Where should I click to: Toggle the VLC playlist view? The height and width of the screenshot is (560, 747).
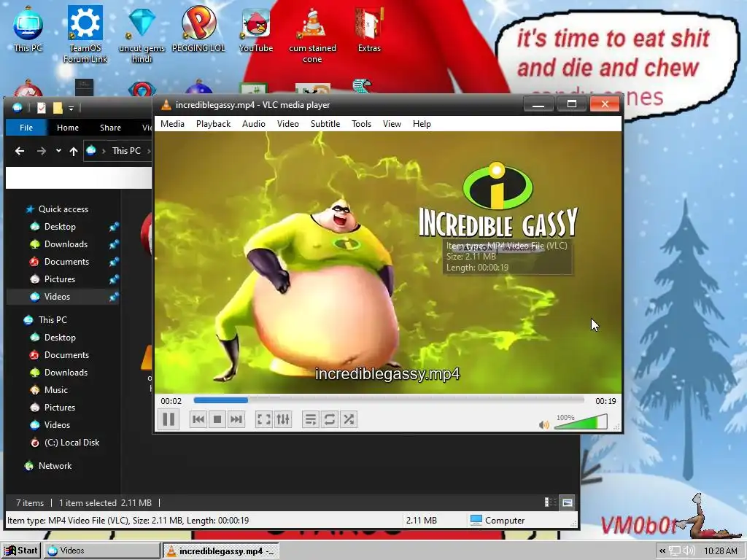click(x=310, y=419)
